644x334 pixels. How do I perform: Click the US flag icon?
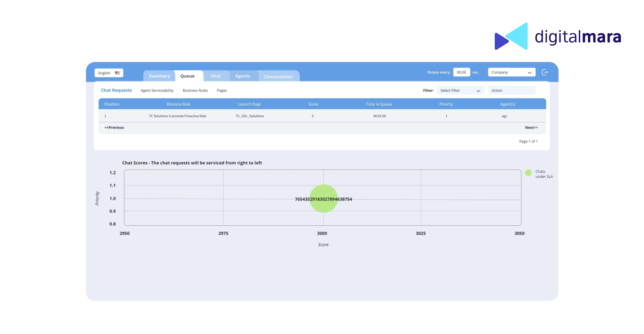coord(117,73)
